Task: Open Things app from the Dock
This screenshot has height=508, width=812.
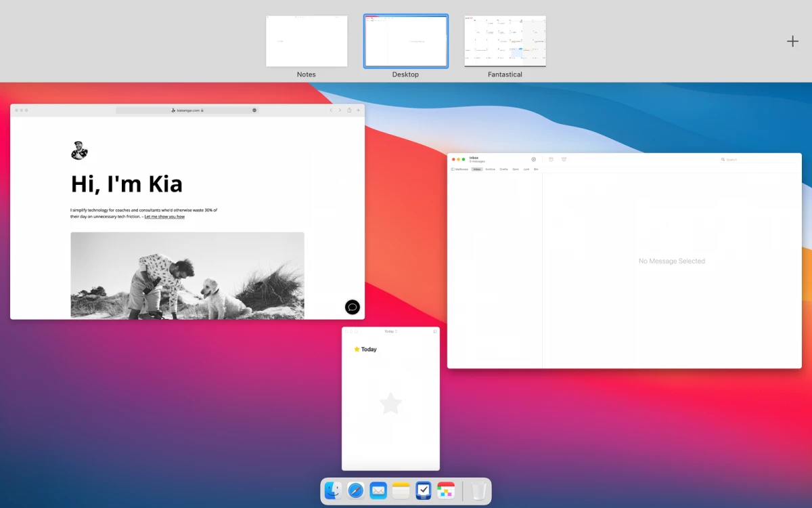Action: pos(424,490)
